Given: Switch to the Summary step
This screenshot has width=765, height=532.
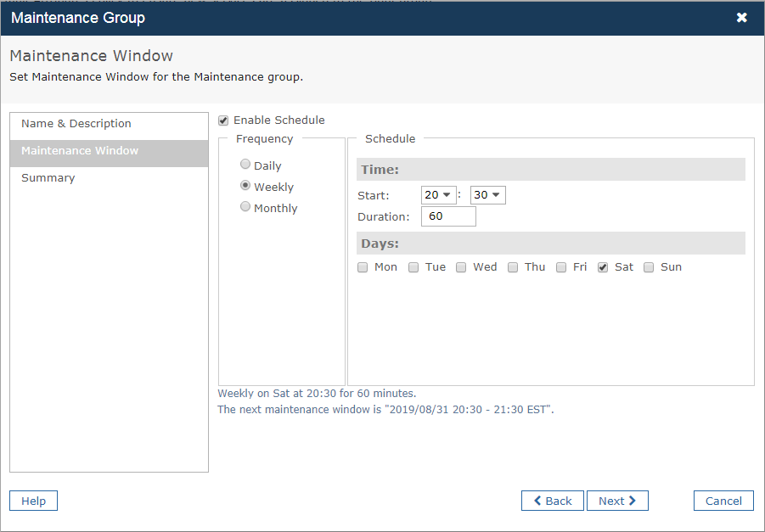Looking at the screenshot, I should click(48, 177).
